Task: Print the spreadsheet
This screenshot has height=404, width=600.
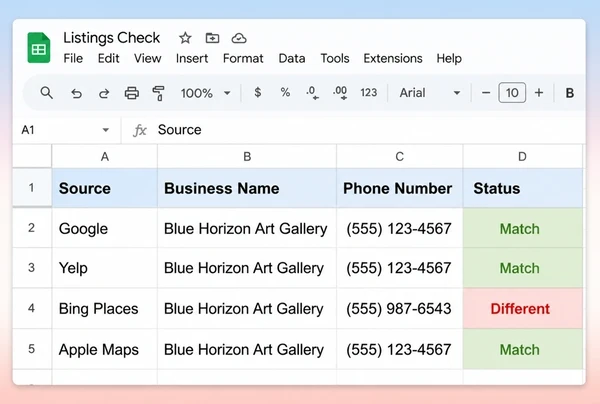Action: pos(132,93)
